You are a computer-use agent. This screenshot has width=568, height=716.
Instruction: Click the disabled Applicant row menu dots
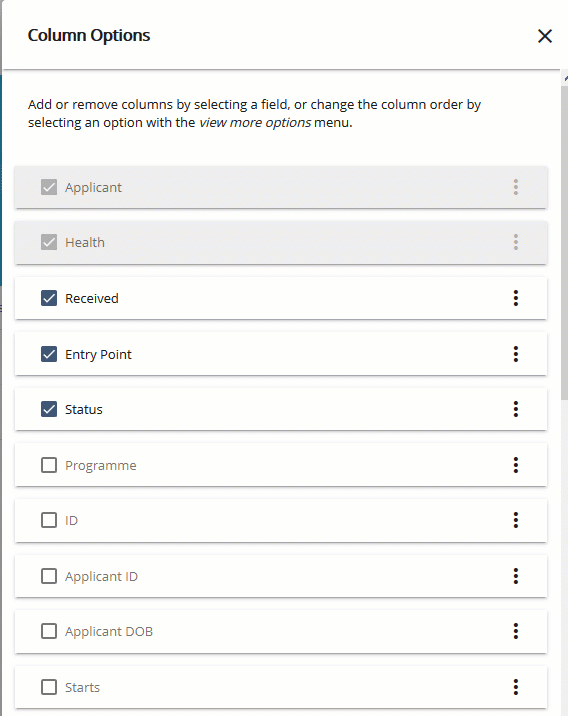[x=515, y=187]
